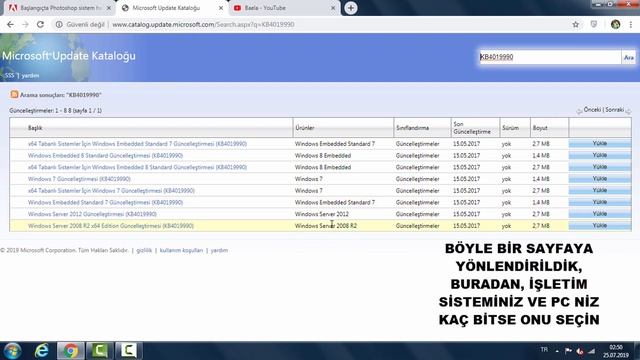Click Yükle for Windows Embedded 8 Standard 1,4 MB

coord(600,155)
